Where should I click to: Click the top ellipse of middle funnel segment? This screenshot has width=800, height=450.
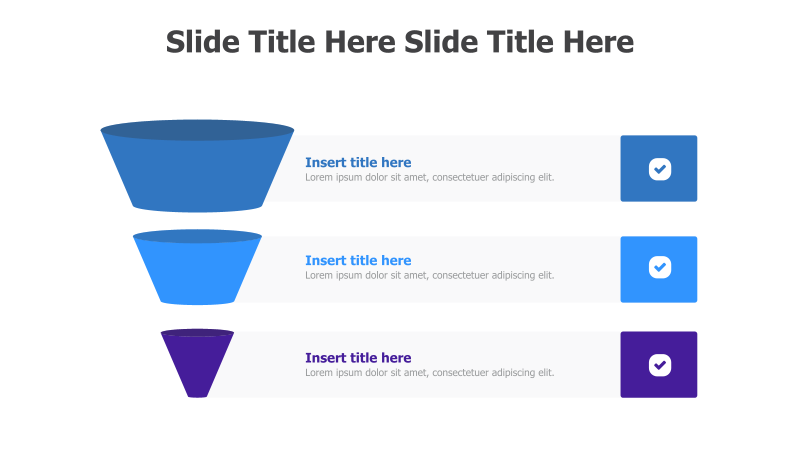[197, 236]
